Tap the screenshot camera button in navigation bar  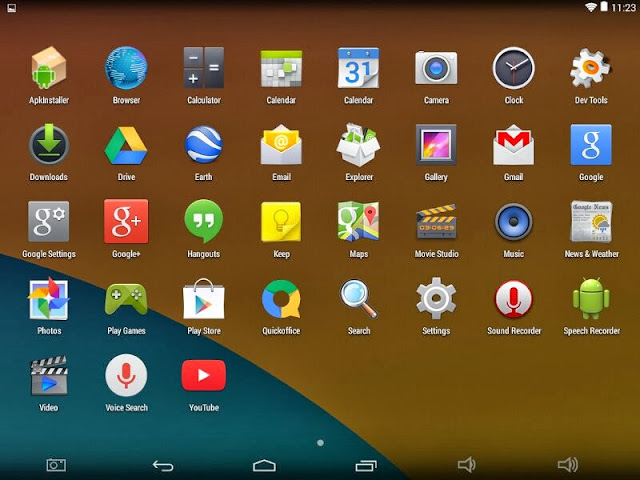[x=56, y=465]
